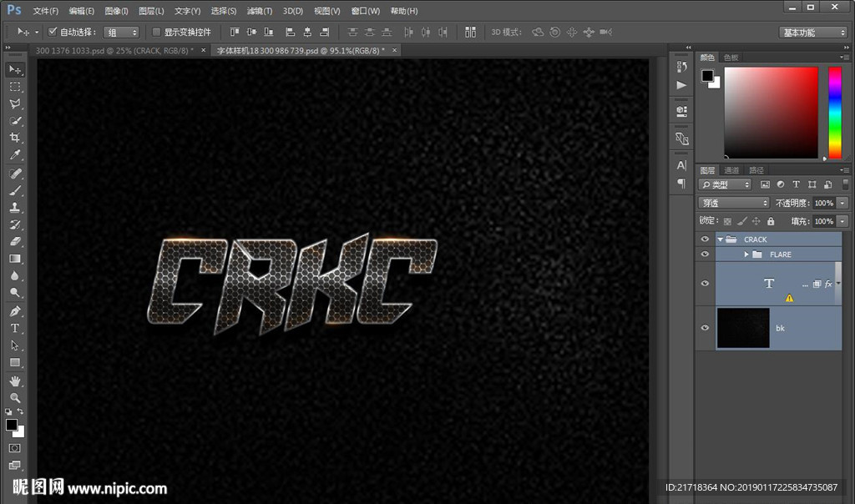Open the 填充 slider arrow
The image size is (855, 504).
click(842, 221)
